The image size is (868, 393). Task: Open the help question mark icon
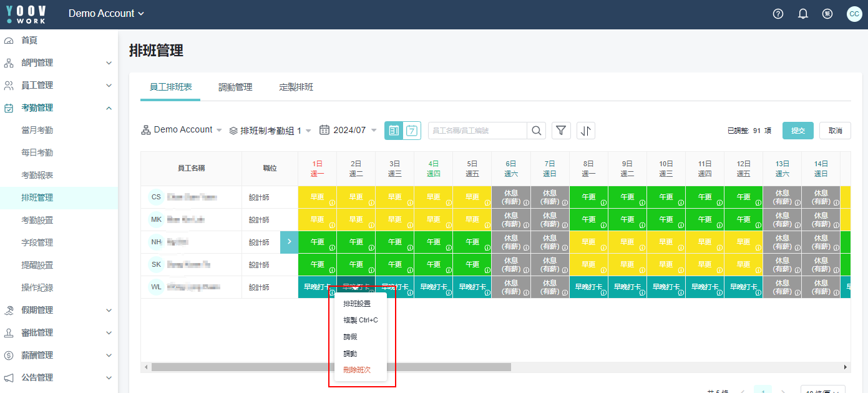(x=778, y=14)
